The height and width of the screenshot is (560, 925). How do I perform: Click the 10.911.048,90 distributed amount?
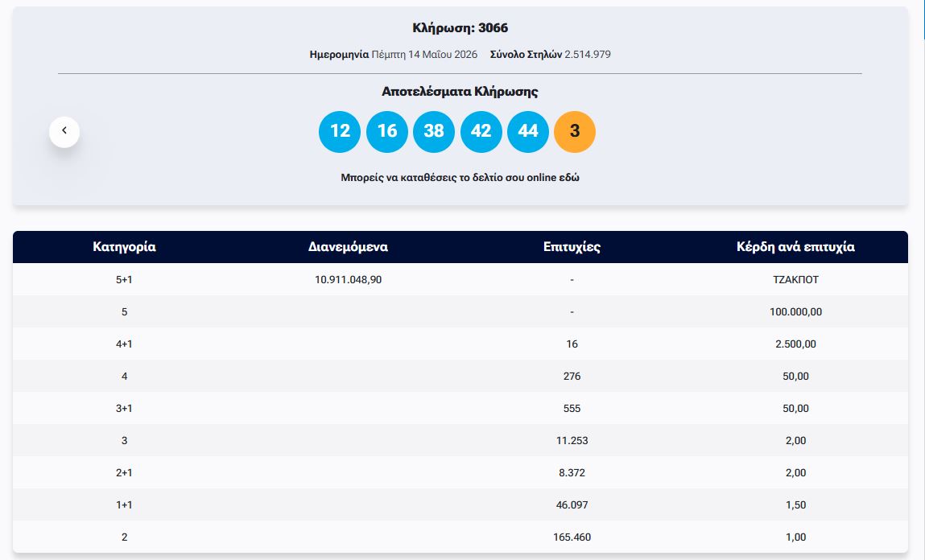click(x=348, y=279)
